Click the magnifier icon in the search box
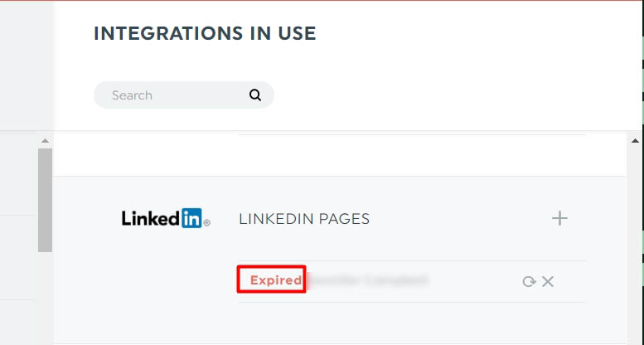This screenshot has width=644, height=345. tap(255, 95)
